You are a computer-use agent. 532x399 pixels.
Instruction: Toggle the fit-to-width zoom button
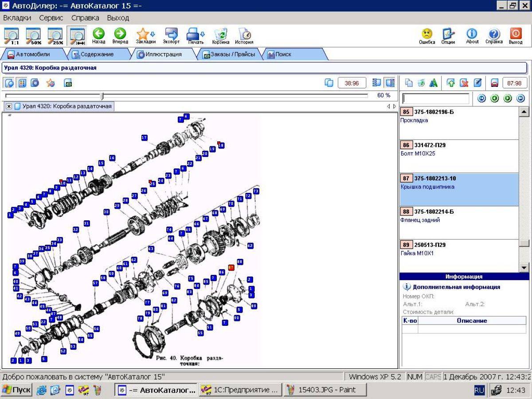pyautogui.click(x=77, y=36)
